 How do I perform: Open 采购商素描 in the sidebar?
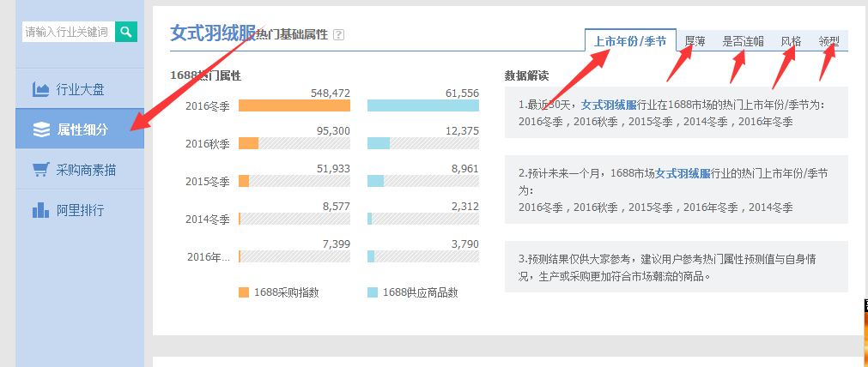click(x=85, y=170)
